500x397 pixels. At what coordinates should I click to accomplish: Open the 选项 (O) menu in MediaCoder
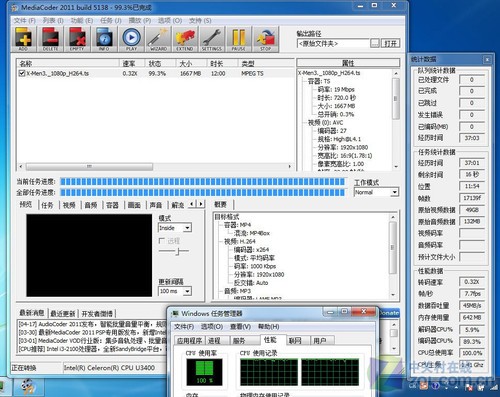pyautogui.click(x=170, y=21)
